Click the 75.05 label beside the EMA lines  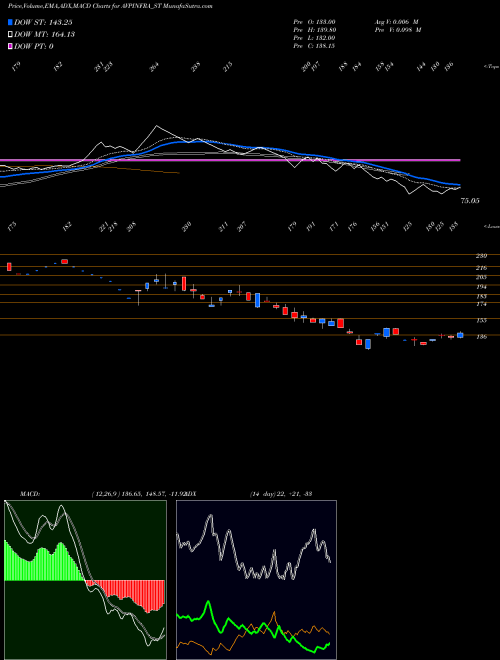coord(470,201)
